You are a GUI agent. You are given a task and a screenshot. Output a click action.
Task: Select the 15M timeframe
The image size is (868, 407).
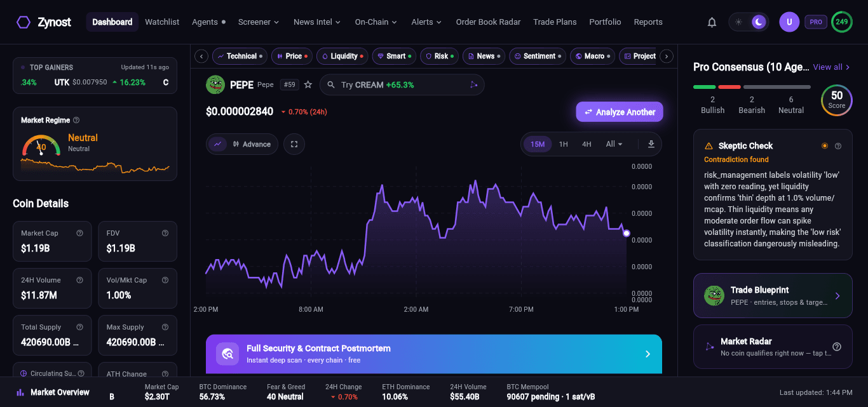(x=538, y=144)
